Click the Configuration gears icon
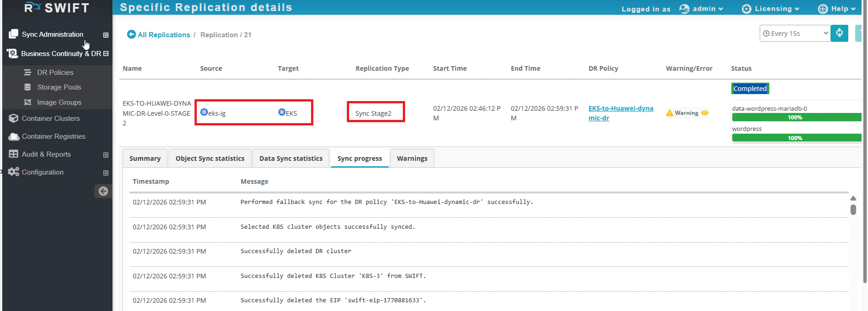The width and height of the screenshot is (868, 311). tap(13, 172)
